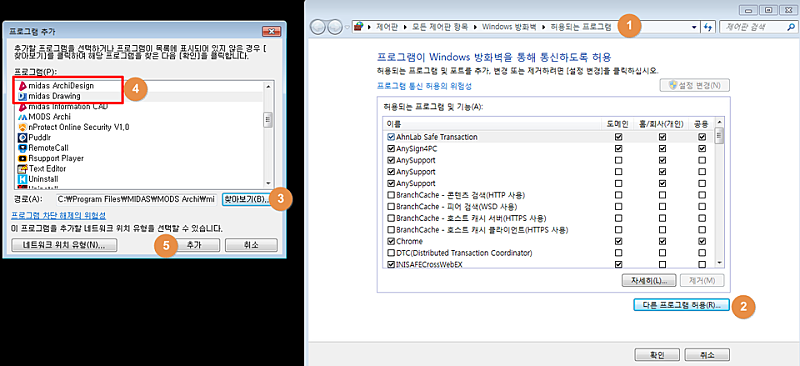This screenshot has width=800, height=366.
Task: Click the 공용 column header
Action: tap(701, 124)
